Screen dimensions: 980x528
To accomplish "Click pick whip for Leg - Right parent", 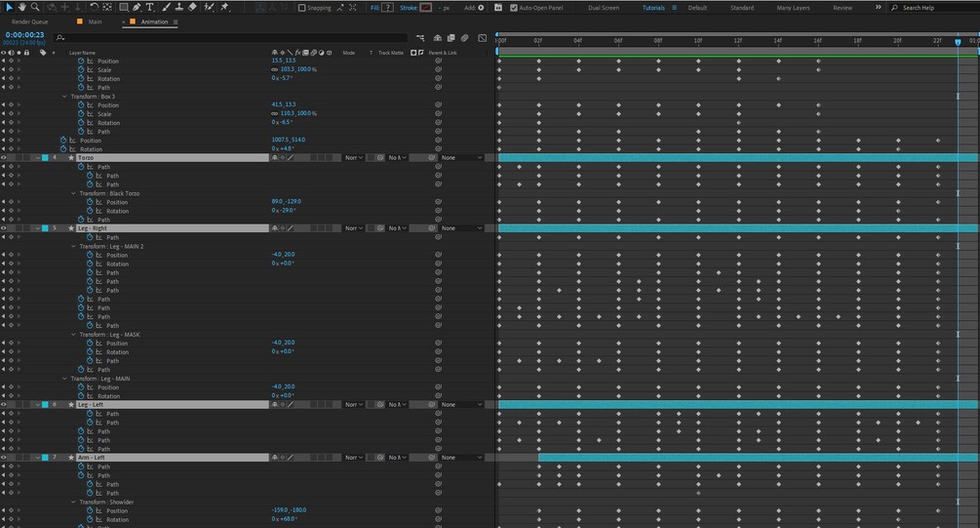I will coord(432,228).
